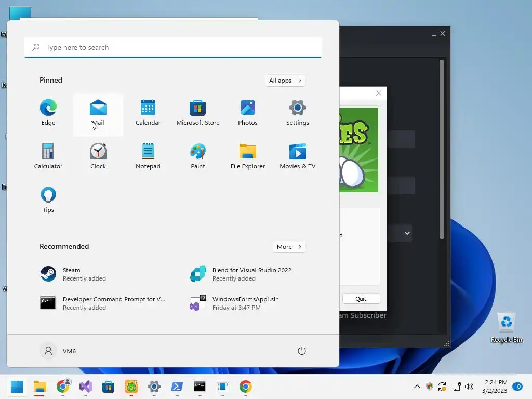532x399 pixels.
Task: Open the last Chrome icon on taskbar
Action: coord(246,387)
